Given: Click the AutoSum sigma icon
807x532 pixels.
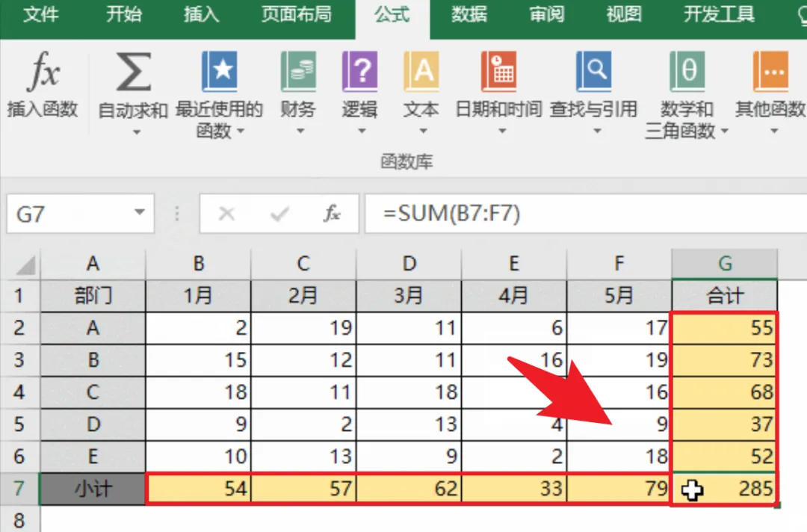Looking at the screenshot, I should click(133, 72).
